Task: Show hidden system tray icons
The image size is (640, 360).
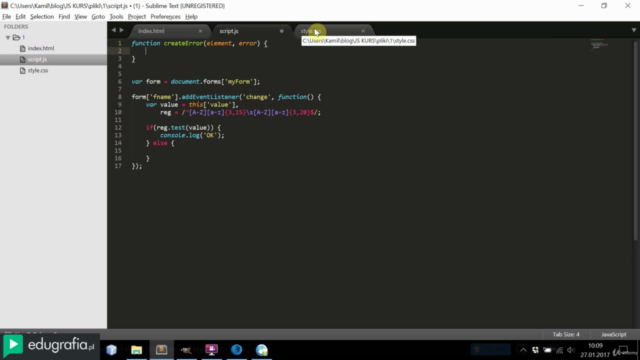Action: (x=523, y=350)
